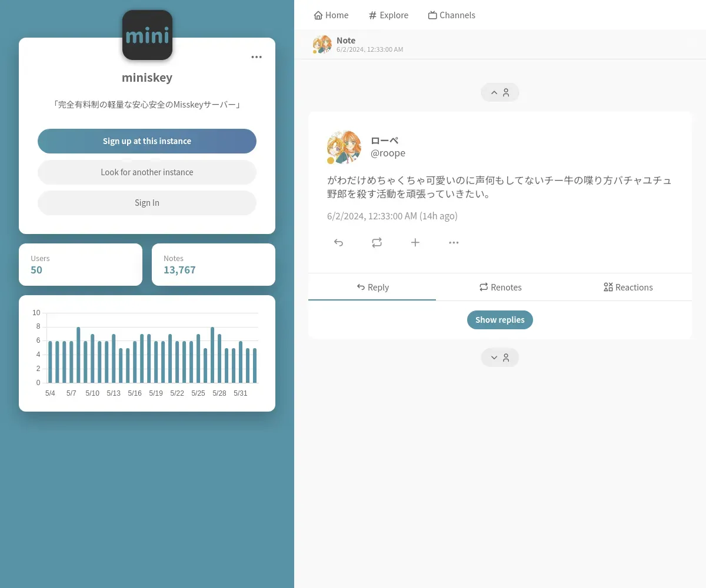Click the small avatar in the Note header
The width and height of the screenshot is (706, 588).
coord(322,45)
